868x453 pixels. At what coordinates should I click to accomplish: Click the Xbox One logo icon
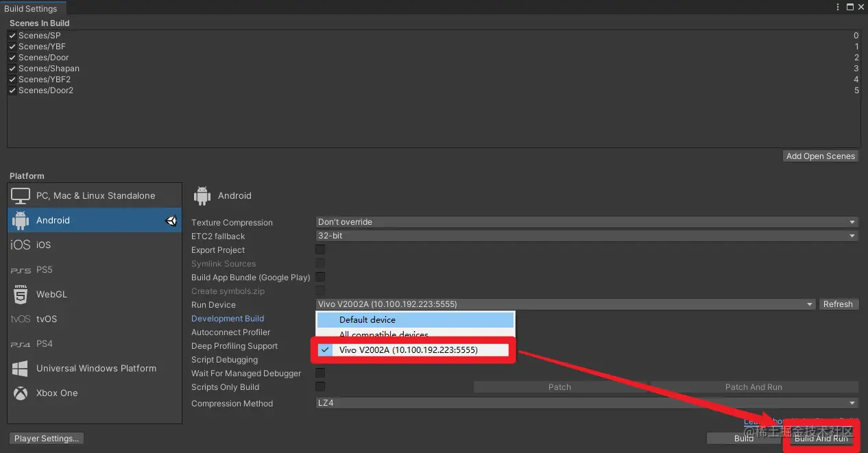tap(21, 393)
